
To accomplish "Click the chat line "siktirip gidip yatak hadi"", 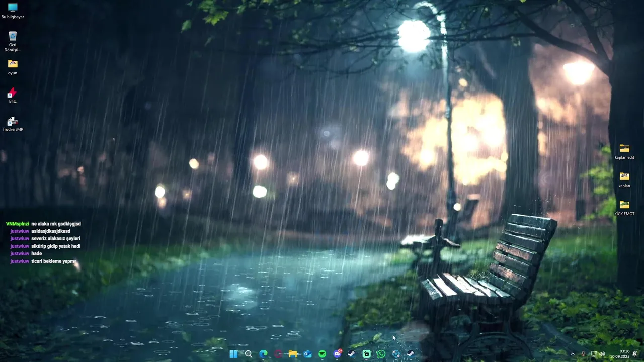I will click(56, 246).
